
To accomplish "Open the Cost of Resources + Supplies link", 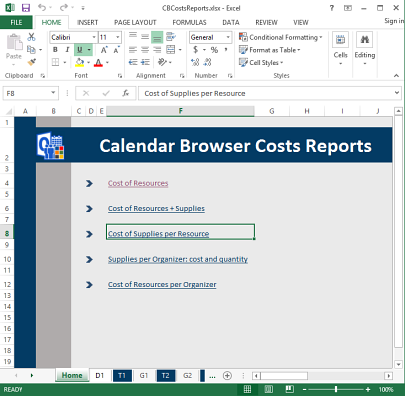I will point(156,208).
